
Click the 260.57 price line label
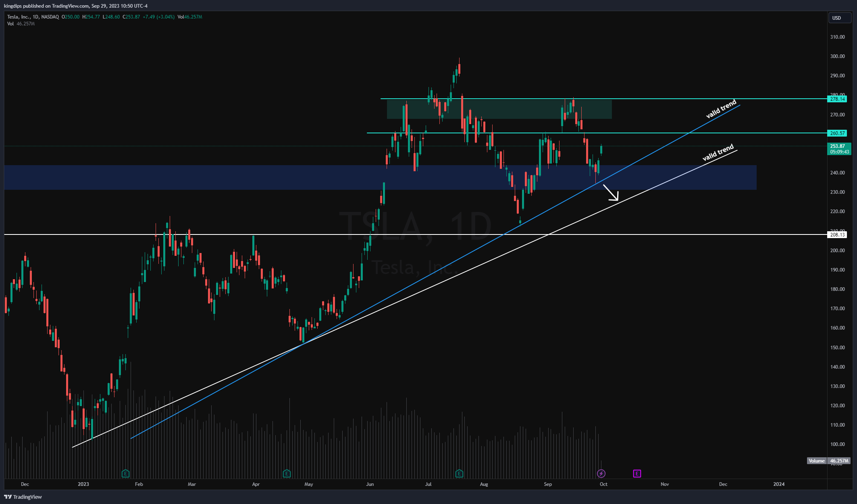837,133
